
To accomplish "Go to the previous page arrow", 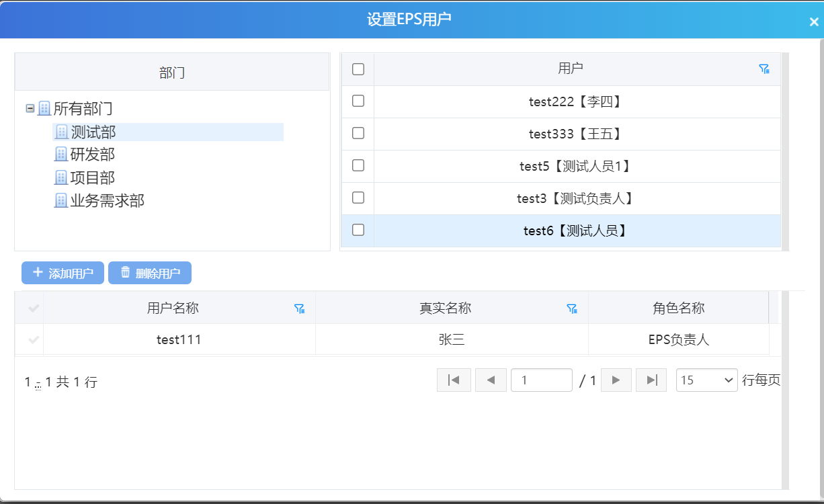I will (x=491, y=380).
